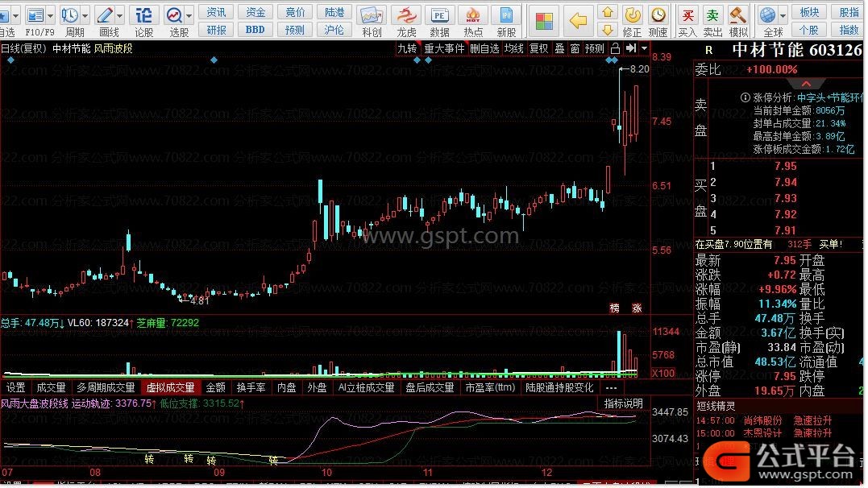Open the 模拟 simulated trading gavel icon
Screen dimensions: 868x488
coord(738,15)
